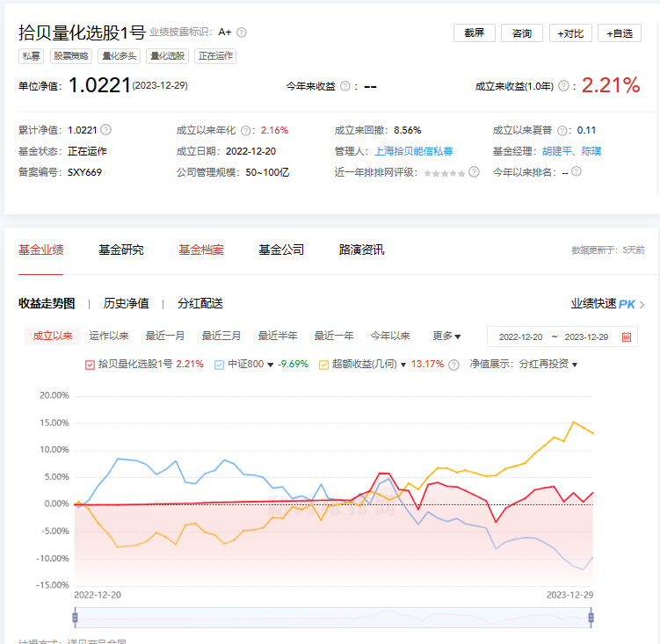Image resolution: width=660 pixels, height=644 pixels.
Task: Open 分红再投资 net value display dropdown
Action: click(548, 364)
